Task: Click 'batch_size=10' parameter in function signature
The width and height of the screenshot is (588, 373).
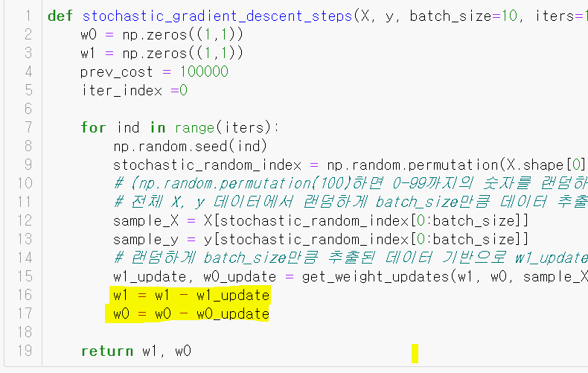Action: point(463,16)
